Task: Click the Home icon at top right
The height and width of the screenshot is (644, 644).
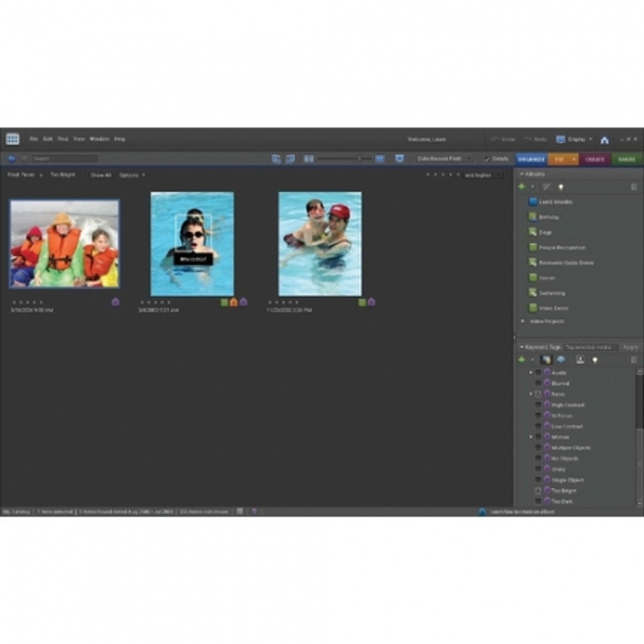Action: coord(605,139)
